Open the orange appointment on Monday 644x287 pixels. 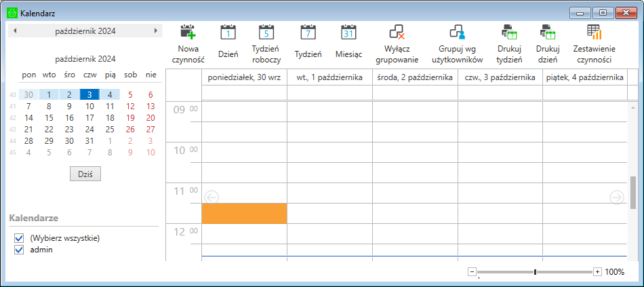(x=244, y=213)
